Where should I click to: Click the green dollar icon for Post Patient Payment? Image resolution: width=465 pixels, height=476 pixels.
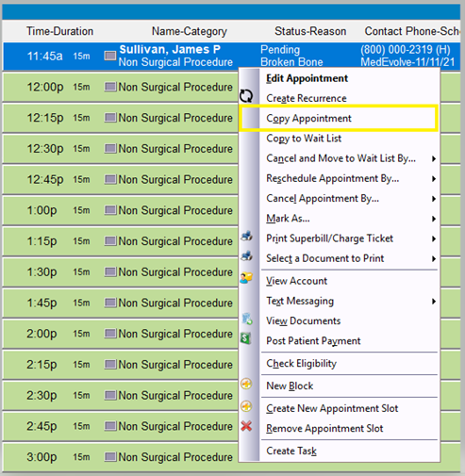[x=245, y=338]
